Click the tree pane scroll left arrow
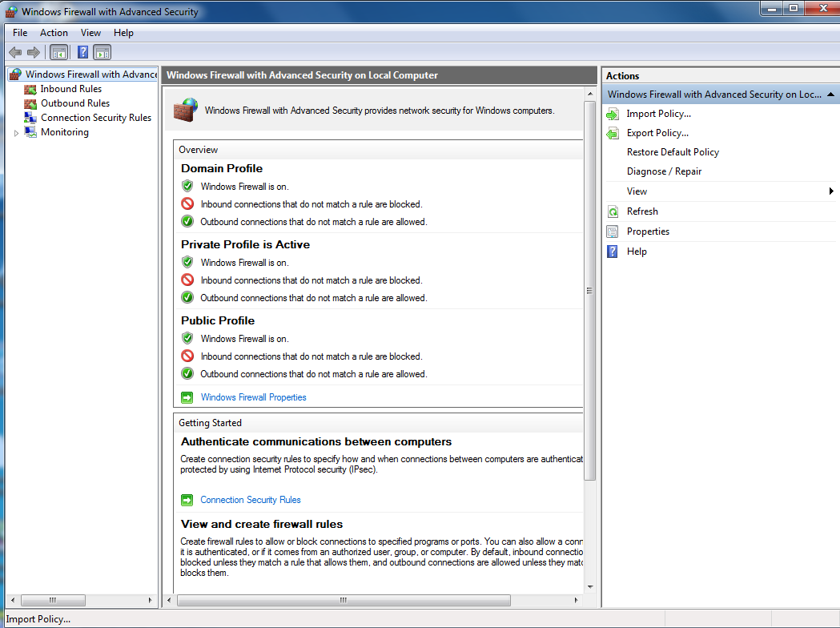840x628 pixels. [13, 600]
